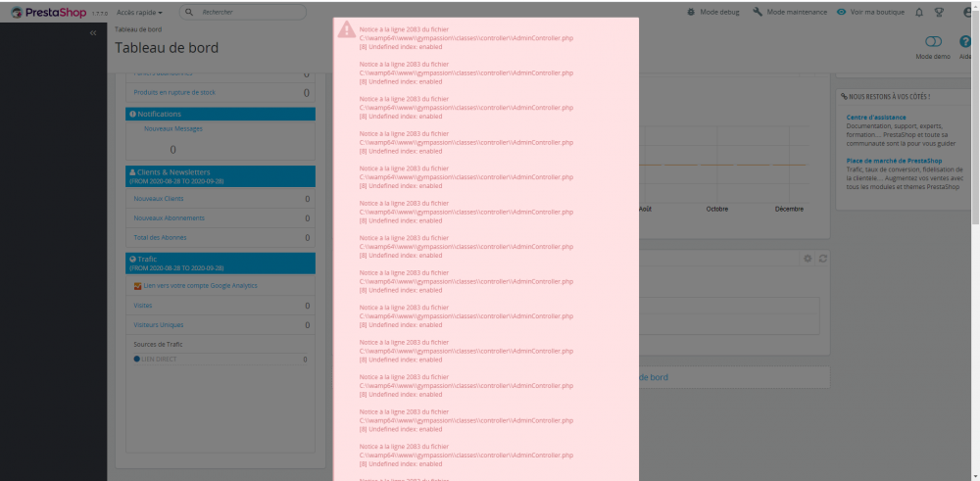Open Visiteurs Uniques link
The image size is (980, 481).
click(x=159, y=325)
